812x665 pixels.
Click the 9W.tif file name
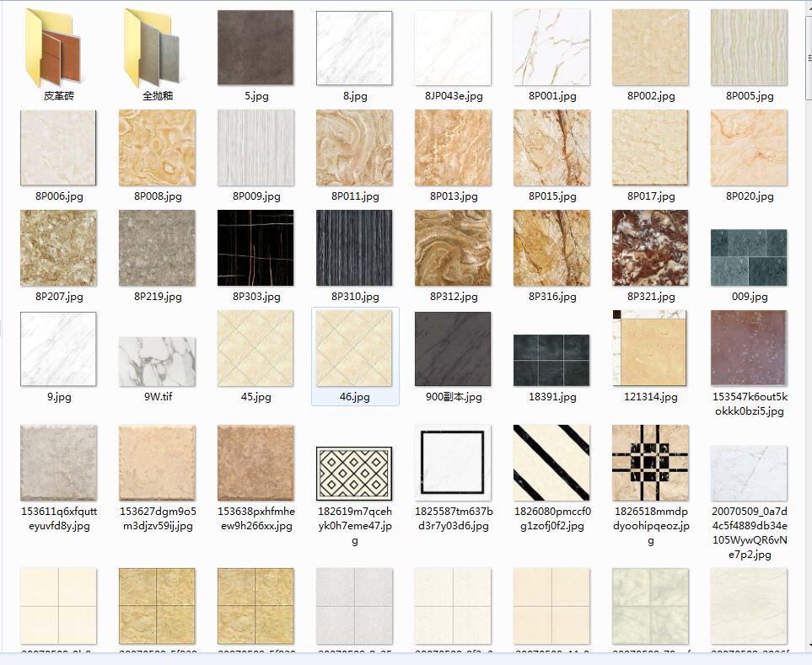click(158, 396)
